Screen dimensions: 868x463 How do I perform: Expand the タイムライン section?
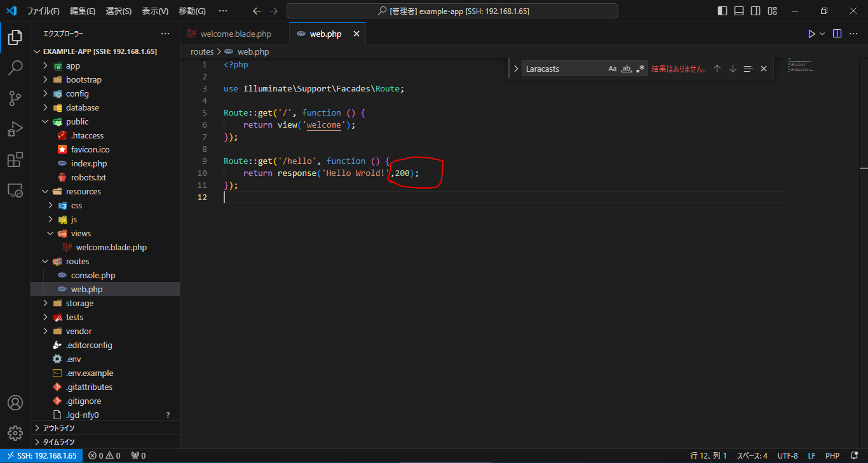coord(105,442)
